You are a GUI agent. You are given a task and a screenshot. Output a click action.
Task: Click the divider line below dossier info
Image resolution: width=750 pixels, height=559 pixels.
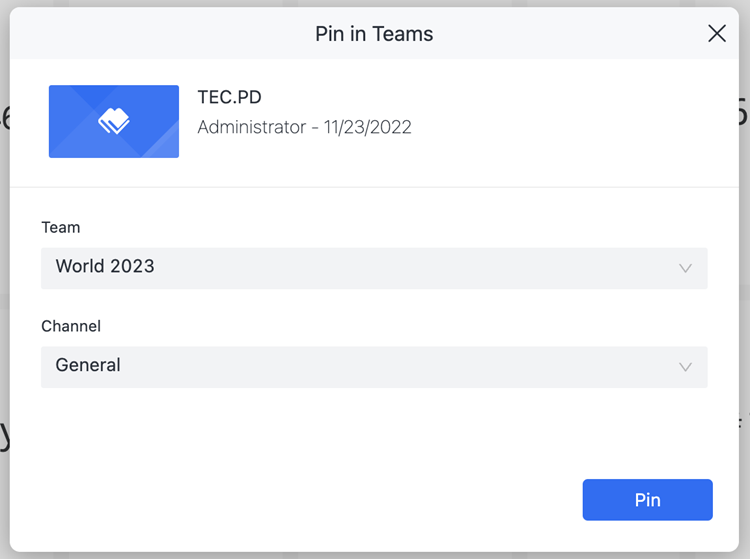coord(374,187)
